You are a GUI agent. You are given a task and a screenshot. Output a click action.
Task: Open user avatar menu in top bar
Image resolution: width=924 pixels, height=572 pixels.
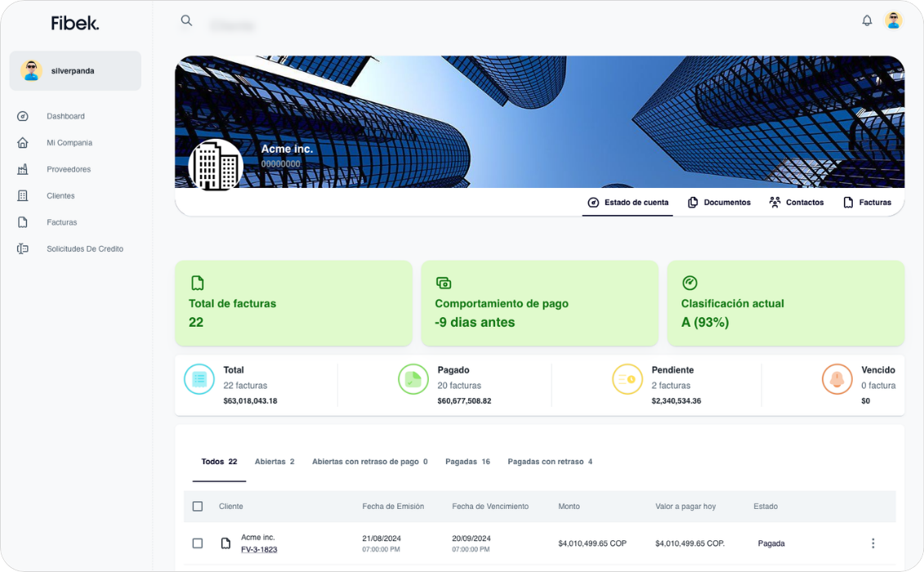893,20
